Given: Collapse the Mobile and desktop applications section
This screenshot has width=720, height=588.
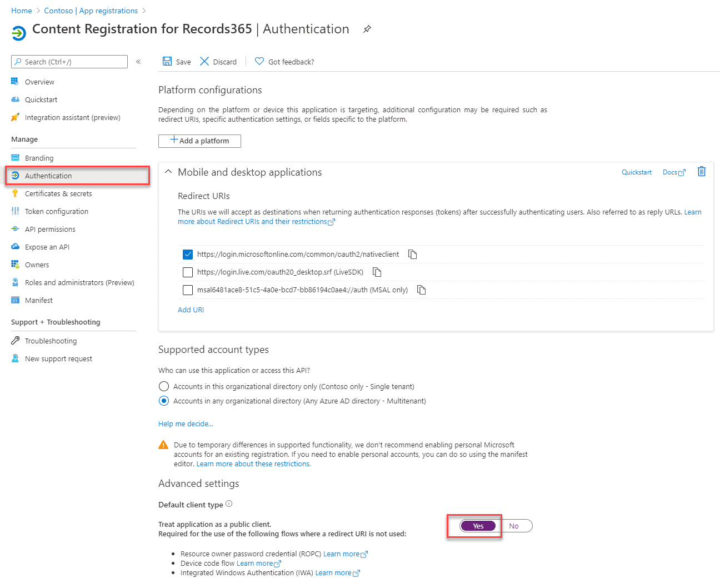Looking at the screenshot, I should pyautogui.click(x=168, y=172).
